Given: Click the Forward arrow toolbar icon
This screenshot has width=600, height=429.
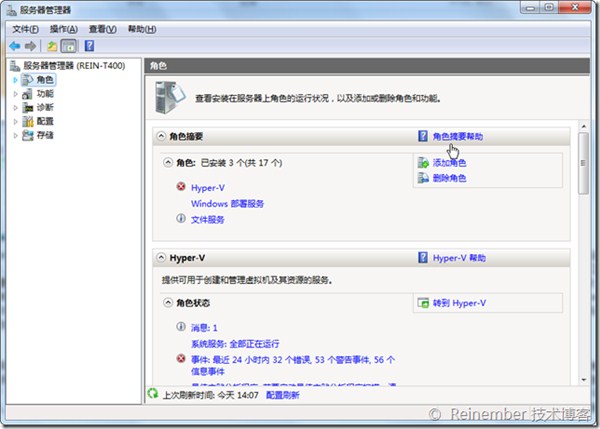Looking at the screenshot, I should [31, 46].
